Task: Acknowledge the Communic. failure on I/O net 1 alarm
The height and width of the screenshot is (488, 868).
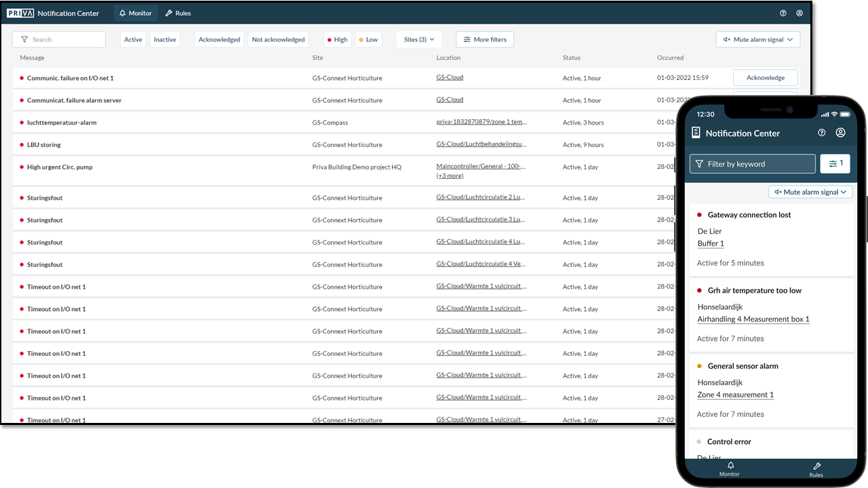Action: pyautogui.click(x=766, y=77)
